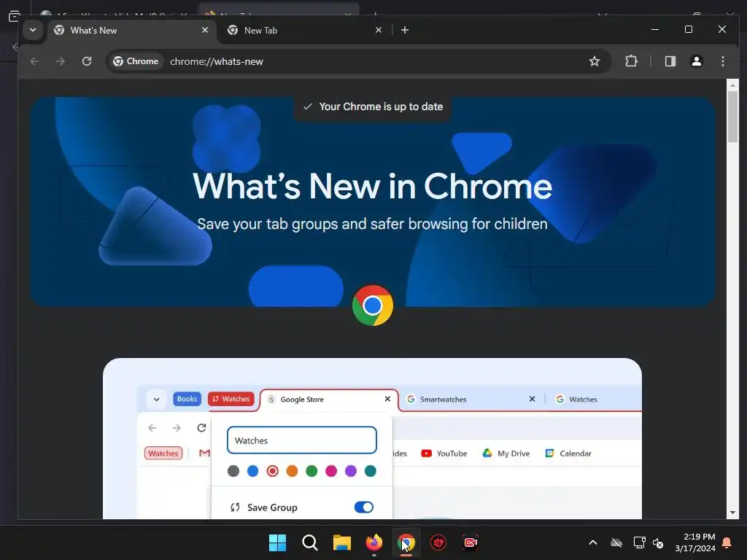
Task: Open the tab search dropdown arrow
Action: pos(32,30)
